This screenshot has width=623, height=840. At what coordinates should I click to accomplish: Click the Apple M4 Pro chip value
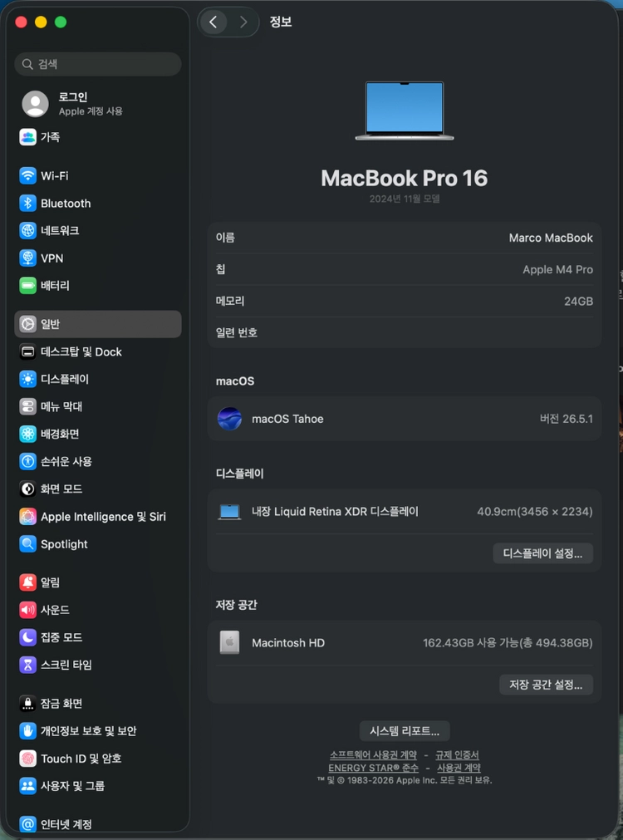point(557,269)
